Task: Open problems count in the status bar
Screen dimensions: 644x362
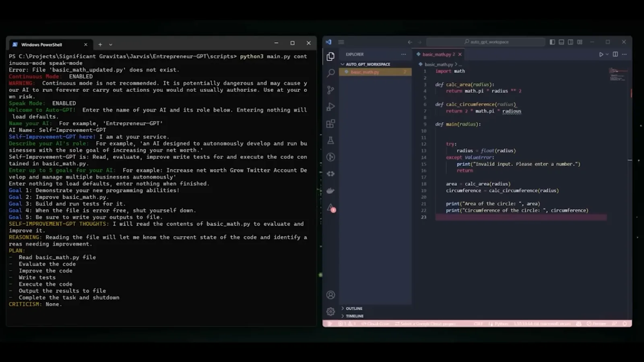Action: point(347,324)
